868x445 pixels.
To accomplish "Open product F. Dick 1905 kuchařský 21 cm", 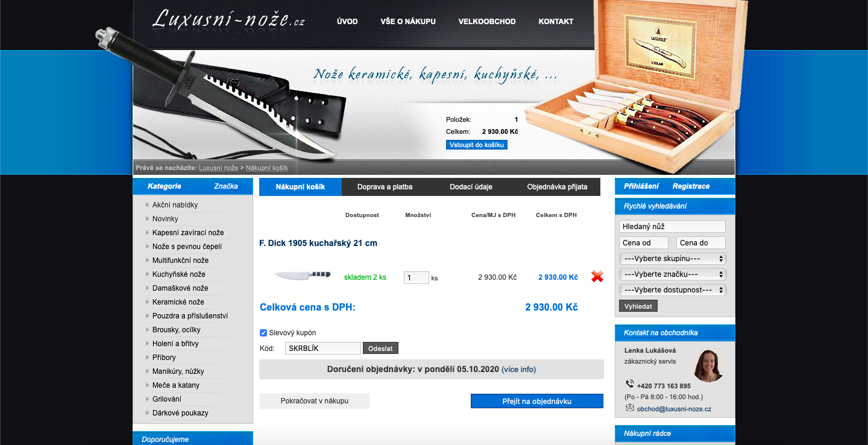I will click(318, 243).
